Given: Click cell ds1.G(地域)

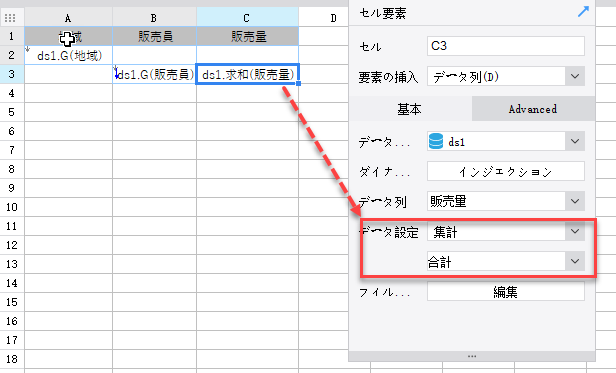Looking at the screenshot, I should (68, 55).
